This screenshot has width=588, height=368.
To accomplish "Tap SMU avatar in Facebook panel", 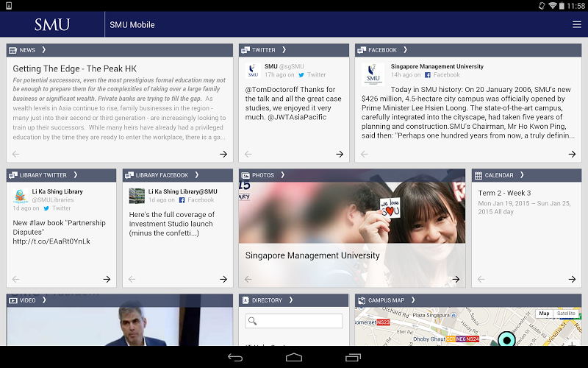I will tap(373, 74).
